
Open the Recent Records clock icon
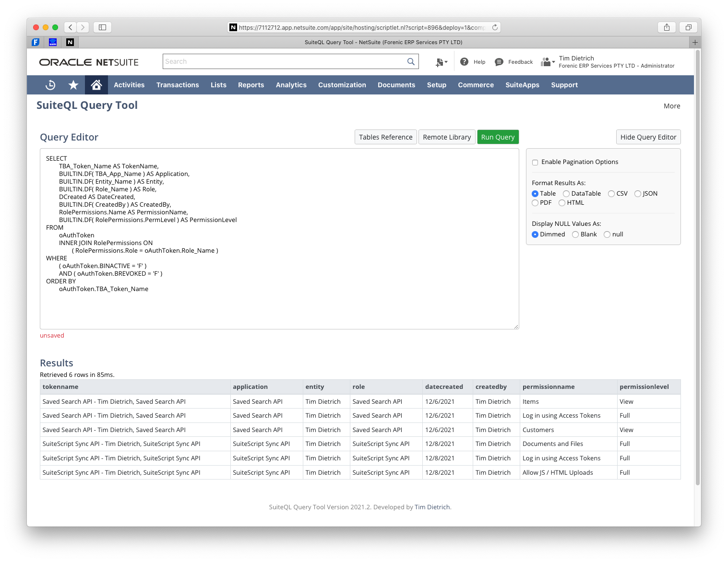point(50,85)
